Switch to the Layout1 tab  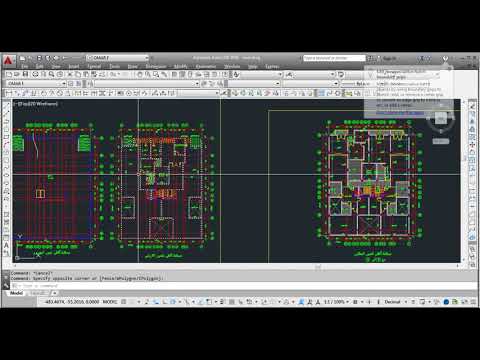click(38, 293)
